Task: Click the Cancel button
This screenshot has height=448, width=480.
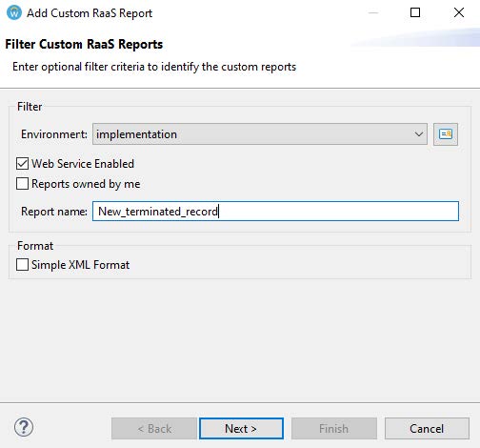Action: [427, 429]
